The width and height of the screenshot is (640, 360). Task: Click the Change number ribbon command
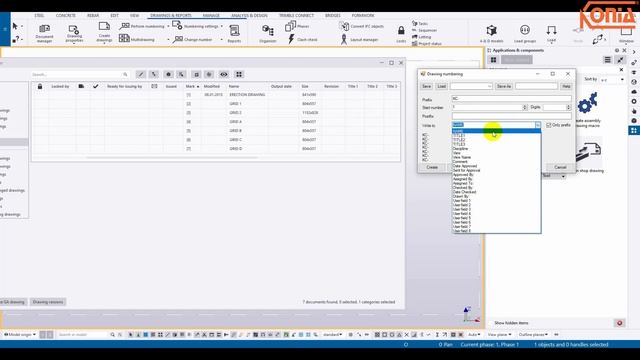[193, 40]
